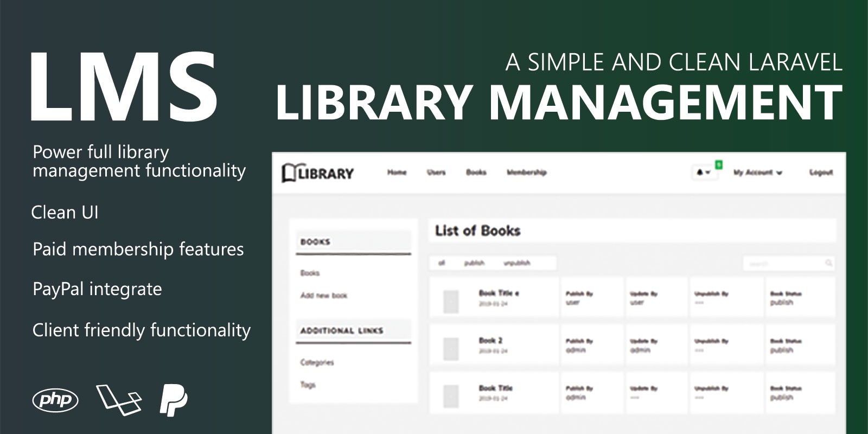
Task: Click the large LMS title
Action: coord(124,86)
